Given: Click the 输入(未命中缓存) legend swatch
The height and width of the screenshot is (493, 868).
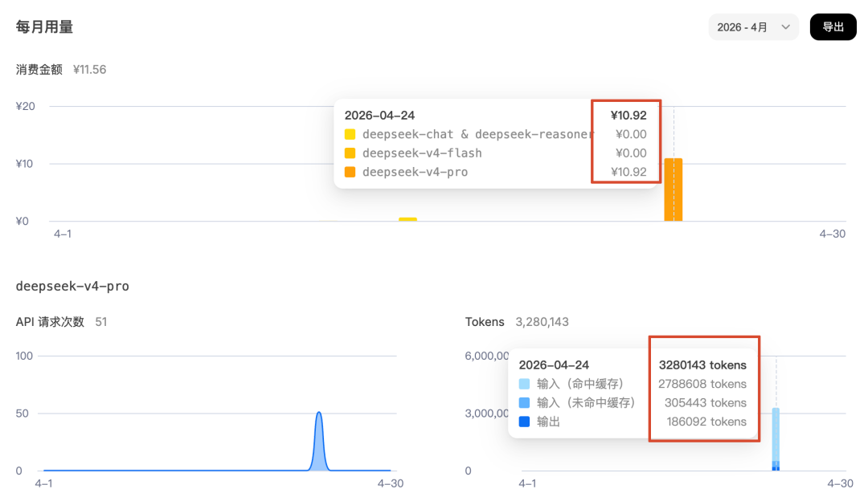Looking at the screenshot, I should 524,403.
